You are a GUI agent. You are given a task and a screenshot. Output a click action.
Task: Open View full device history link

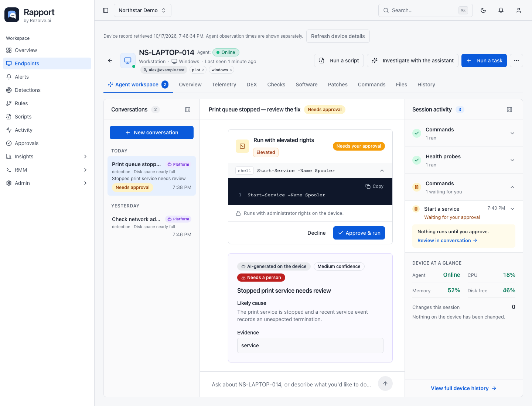tap(464, 388)
